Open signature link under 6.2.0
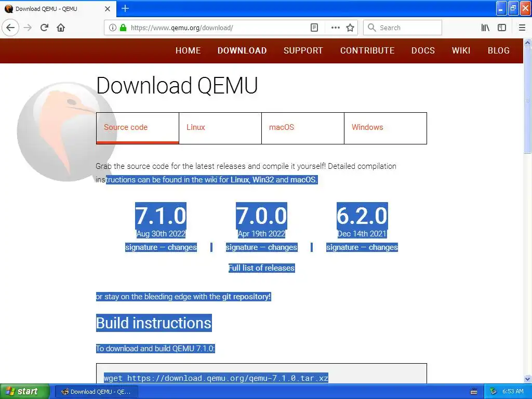The height and width of the screenshot is (399, 532). coord(342,247)
